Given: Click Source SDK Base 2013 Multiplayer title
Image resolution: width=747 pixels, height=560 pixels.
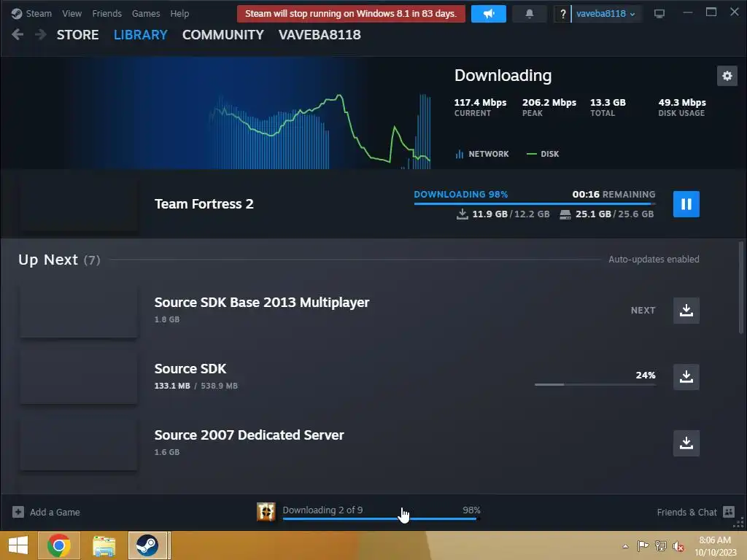Looking at the screenshot, I should [x=262, y=303].
